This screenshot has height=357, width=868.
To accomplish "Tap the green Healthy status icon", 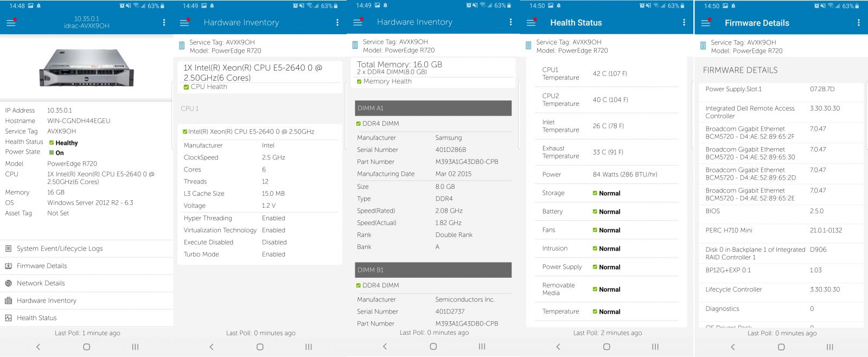I will tap(52, 143).
